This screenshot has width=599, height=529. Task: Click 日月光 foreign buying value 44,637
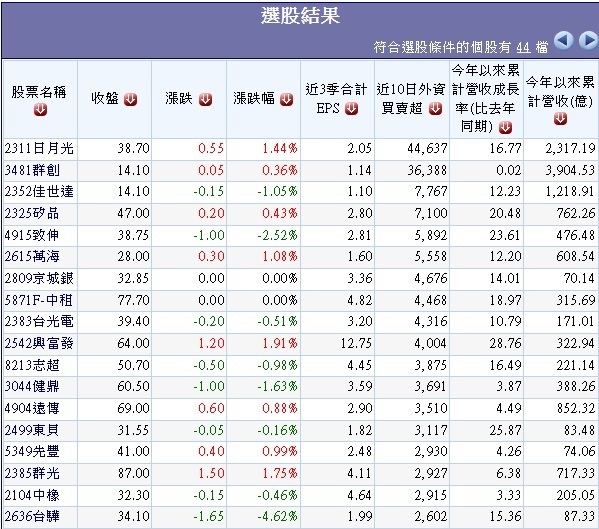click(x=427, y=148)
